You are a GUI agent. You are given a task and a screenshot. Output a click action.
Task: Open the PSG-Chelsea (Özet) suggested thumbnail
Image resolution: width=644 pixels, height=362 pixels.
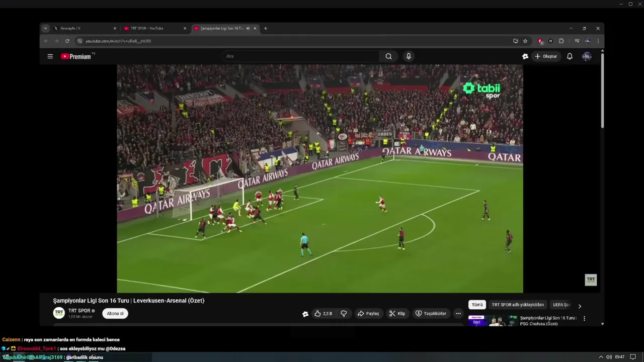(x=493, y=320)
